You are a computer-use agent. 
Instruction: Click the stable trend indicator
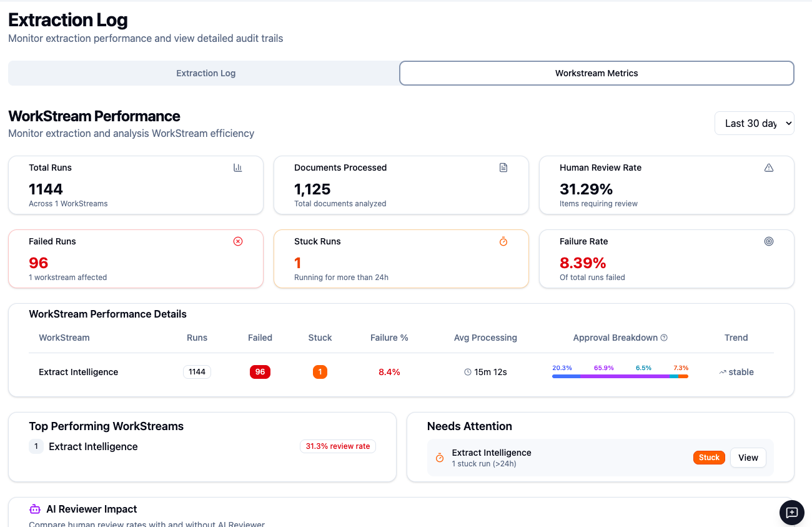coord(736,372)
